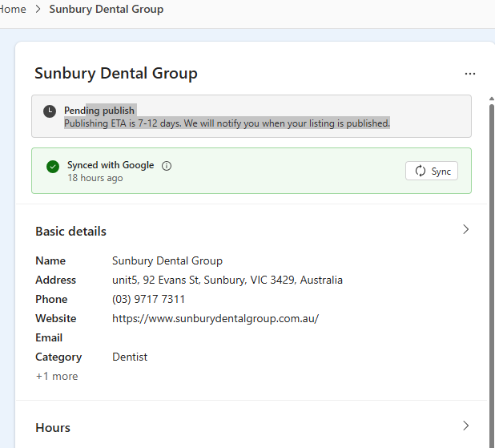Image resolution: width=495 pixels, height=448 pixels.
Task: Open the three-dot more options menu
Action: coord(469,74)
